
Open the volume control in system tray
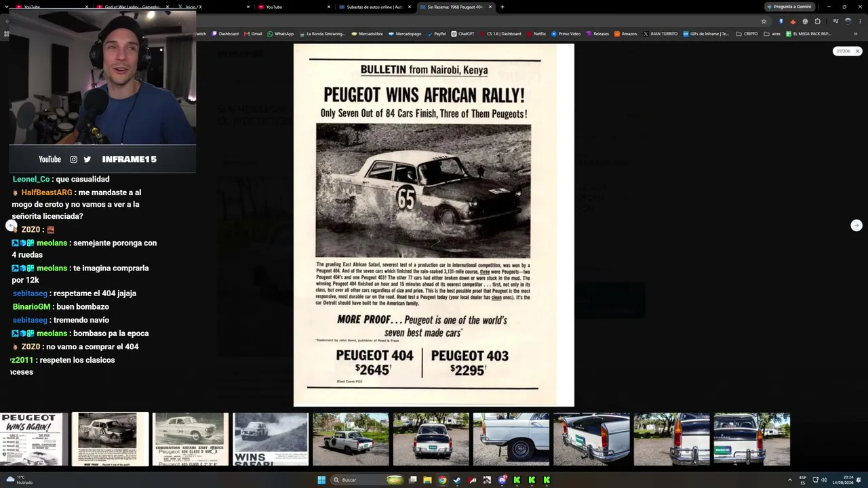pos(824,480)
